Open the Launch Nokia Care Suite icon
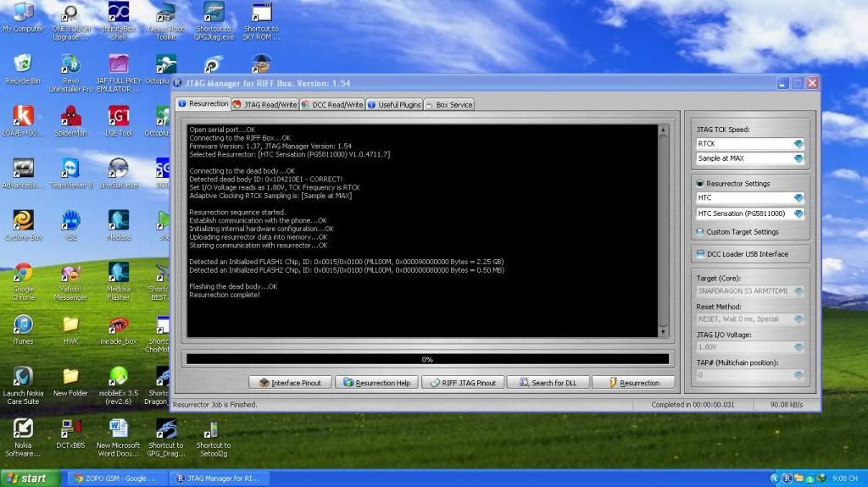Image resolution: width=868 pixels, height=487 pixels. point(23,385)
